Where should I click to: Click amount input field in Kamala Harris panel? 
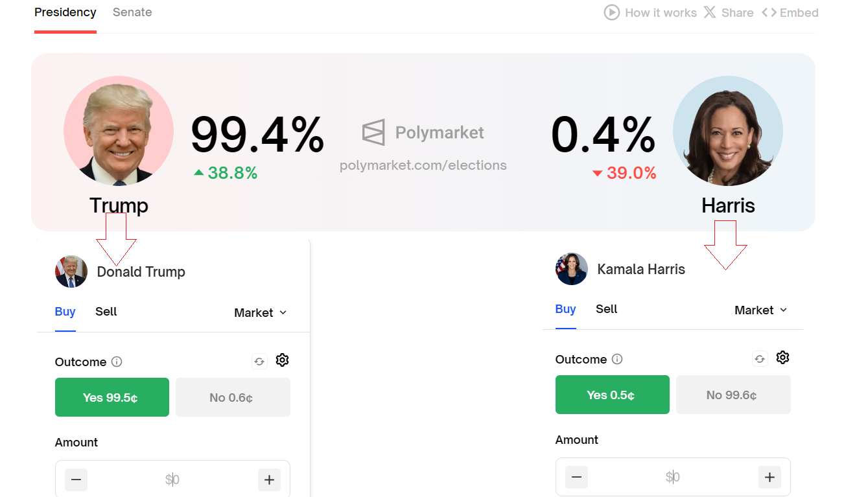[x=673, y=478]
